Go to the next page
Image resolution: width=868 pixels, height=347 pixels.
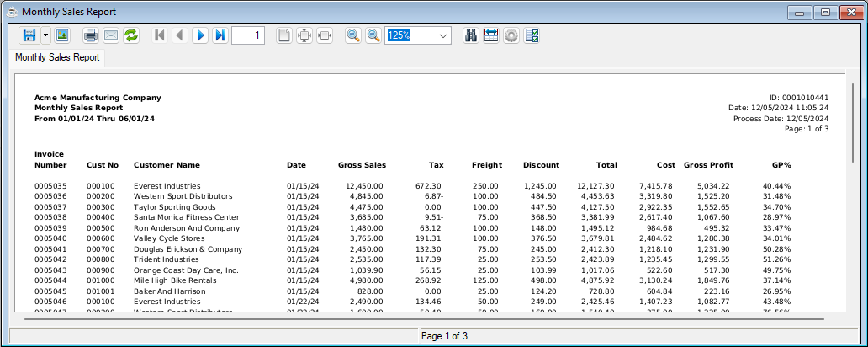coord(200,35)
